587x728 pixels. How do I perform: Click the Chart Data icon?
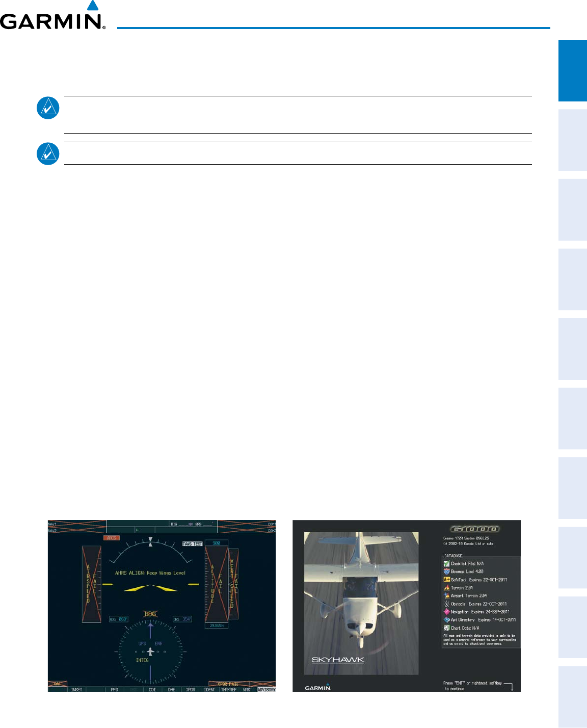(447, 628)
